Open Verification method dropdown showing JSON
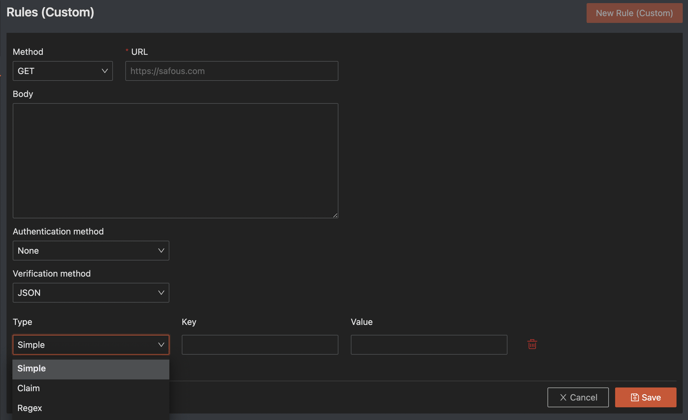This screenshot has width=688, height=420. [x=90, y=293]
